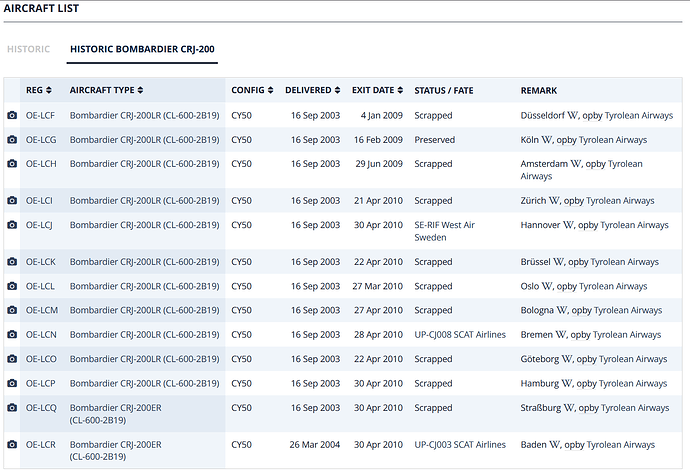Open photo camera icon for OE-LCN
Image resolution: width=690 pixels, height=473 pixels.
tap(12, 334)
